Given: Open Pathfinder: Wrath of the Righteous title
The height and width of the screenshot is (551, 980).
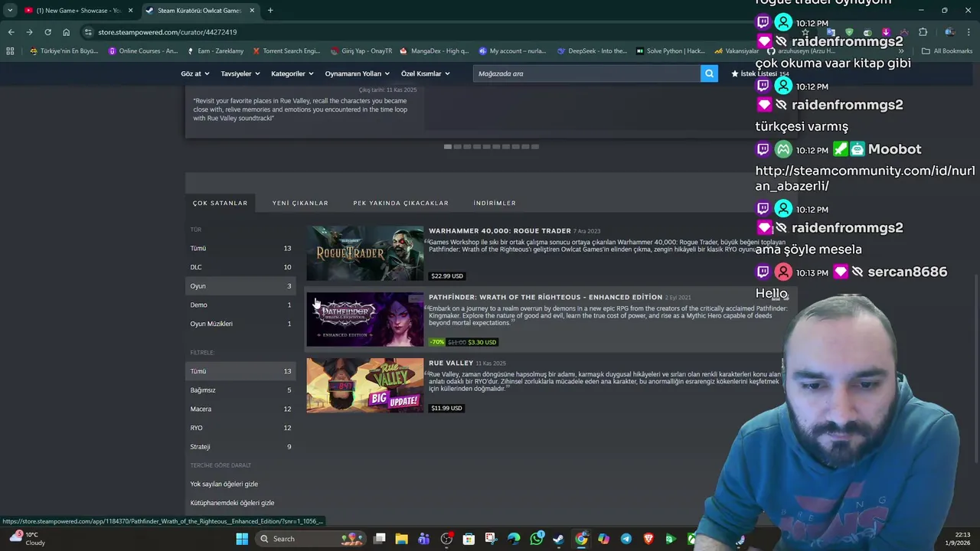Looking at the screenshot, I should 545,297.
